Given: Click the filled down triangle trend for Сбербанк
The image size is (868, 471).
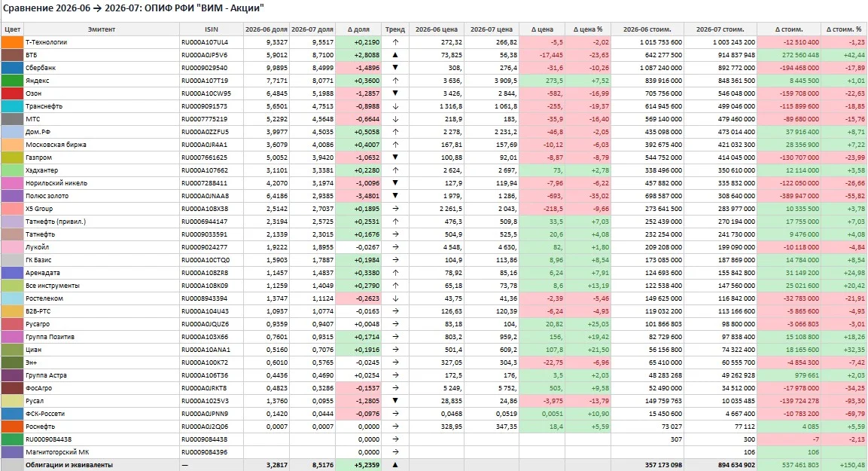Looking at the screenshot, I should pos(395,68).
